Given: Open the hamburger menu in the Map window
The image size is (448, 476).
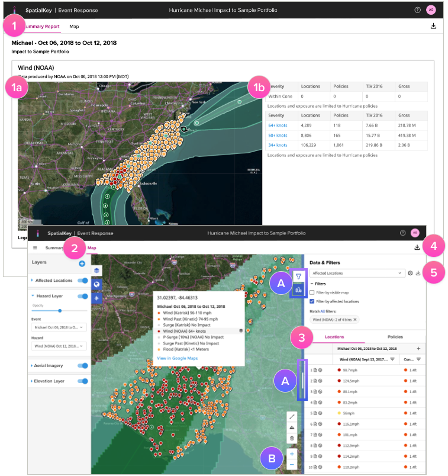Looking at the screenshot, I should point(35,247).
